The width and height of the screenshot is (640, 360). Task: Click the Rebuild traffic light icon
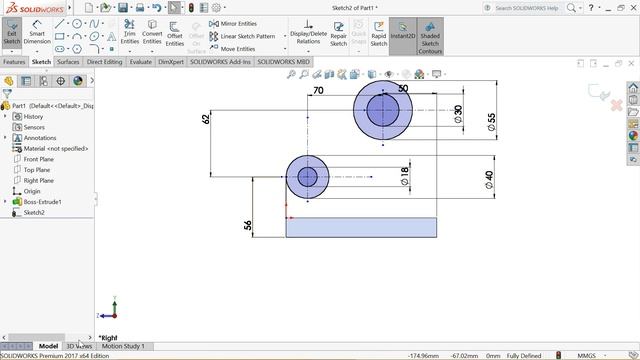191,7
